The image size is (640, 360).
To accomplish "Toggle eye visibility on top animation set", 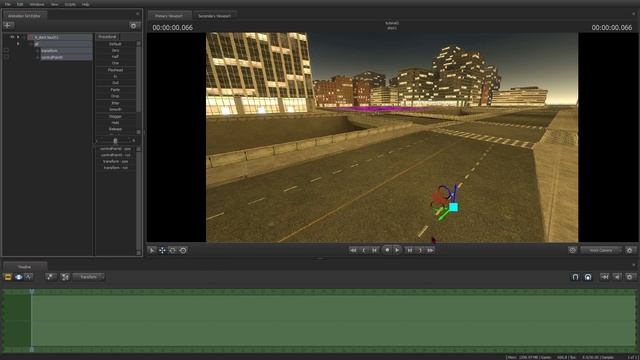I will [12, 37].
